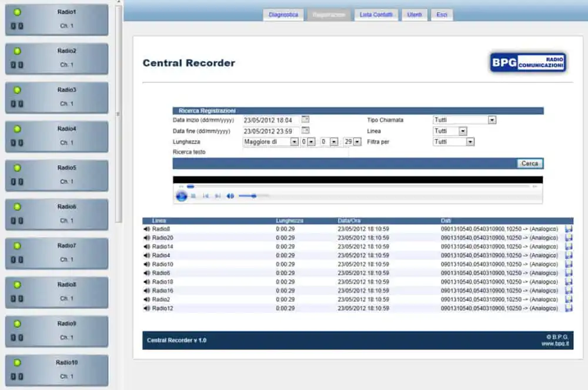Open the calendar picker for Data inizio
This screenshot has height=390, width=588.
[x=305, y=118]
